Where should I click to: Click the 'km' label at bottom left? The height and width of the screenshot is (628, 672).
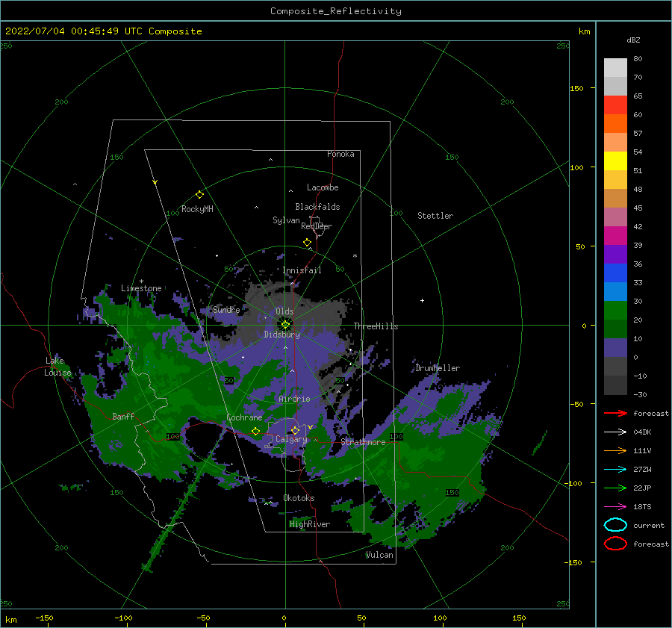coord(11,620)
